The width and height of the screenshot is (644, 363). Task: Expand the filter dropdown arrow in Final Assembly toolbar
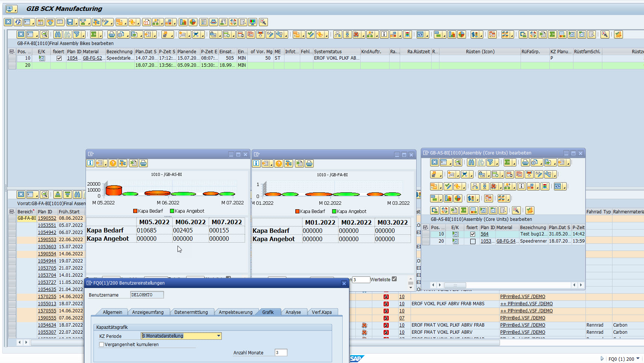point(83,35)
